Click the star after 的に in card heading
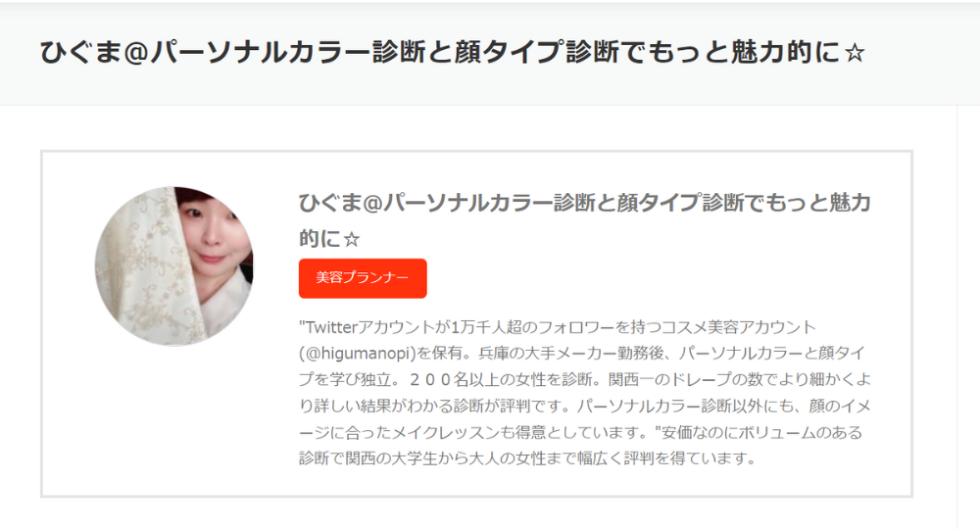This screenshot has height=529, width=980. point(352,239)
